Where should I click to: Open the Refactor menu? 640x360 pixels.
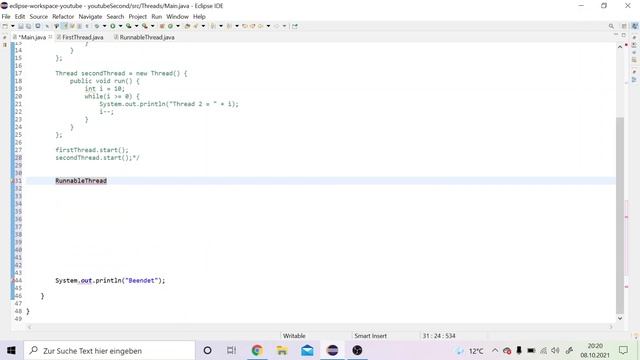point(63,17)
